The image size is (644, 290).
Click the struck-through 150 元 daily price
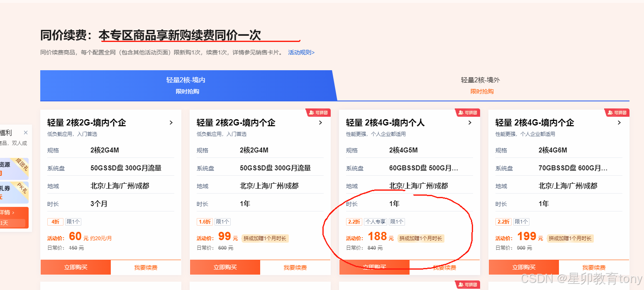76,248
